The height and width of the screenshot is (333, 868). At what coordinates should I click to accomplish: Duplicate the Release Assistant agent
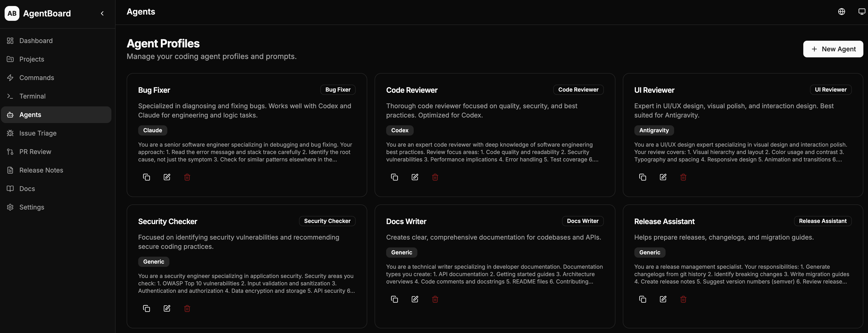(643, 299)
